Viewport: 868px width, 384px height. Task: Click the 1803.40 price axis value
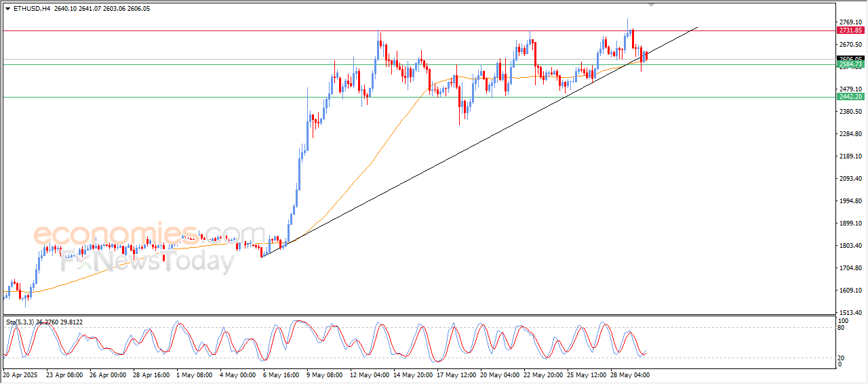850,246
